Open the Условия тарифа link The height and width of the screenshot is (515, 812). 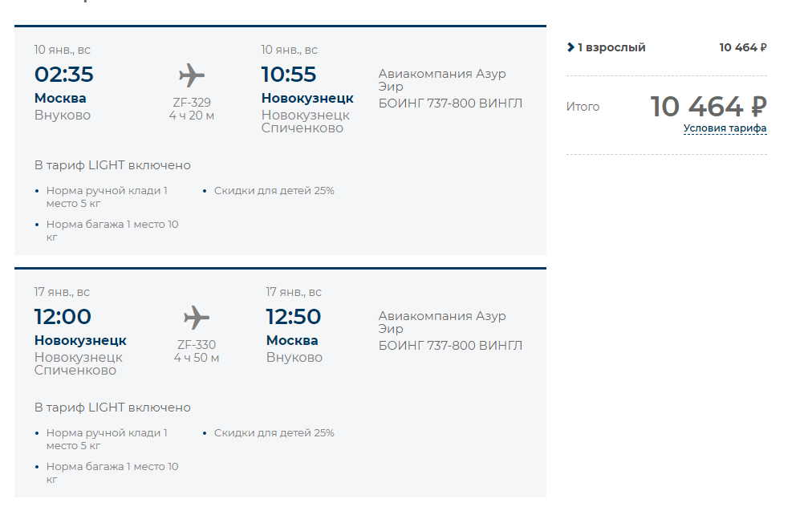[725, 128]
